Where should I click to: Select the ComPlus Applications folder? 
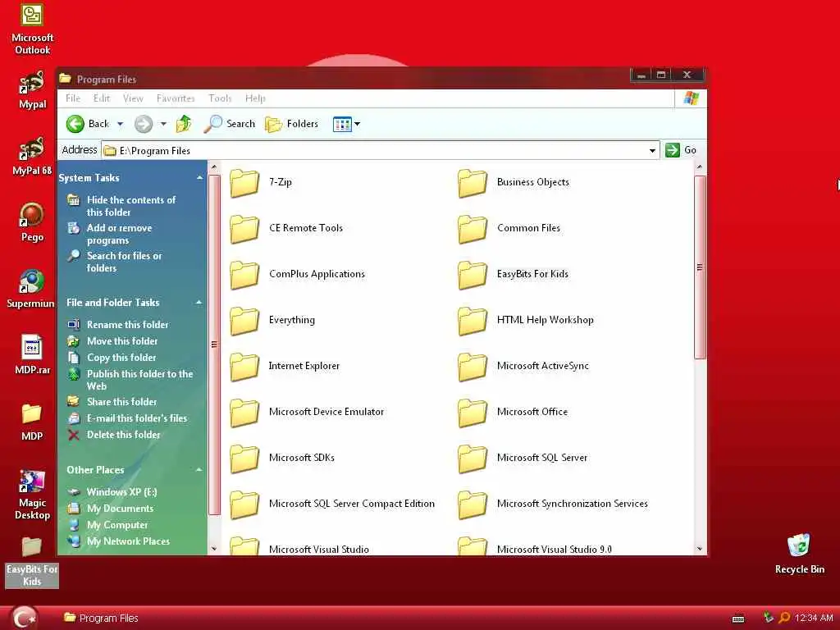(x=297, y=275)
